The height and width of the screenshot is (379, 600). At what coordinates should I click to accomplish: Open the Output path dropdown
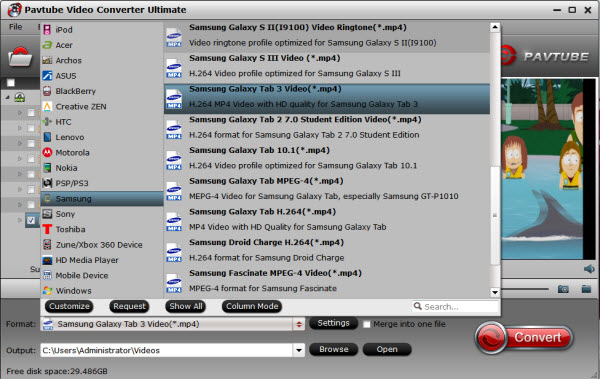(299, 350)
